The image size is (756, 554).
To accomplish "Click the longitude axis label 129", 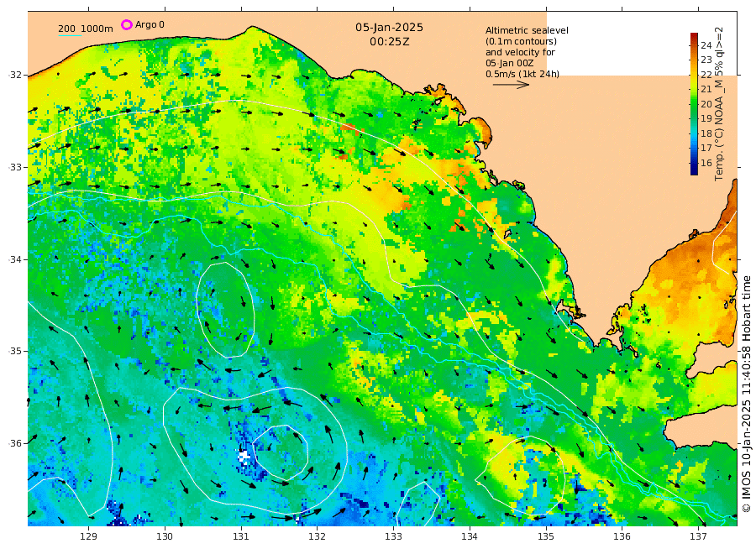I will [89, 536].
